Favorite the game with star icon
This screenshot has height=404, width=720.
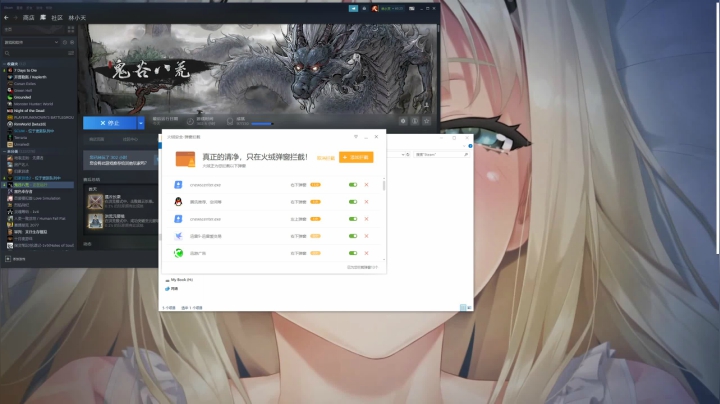427,121
